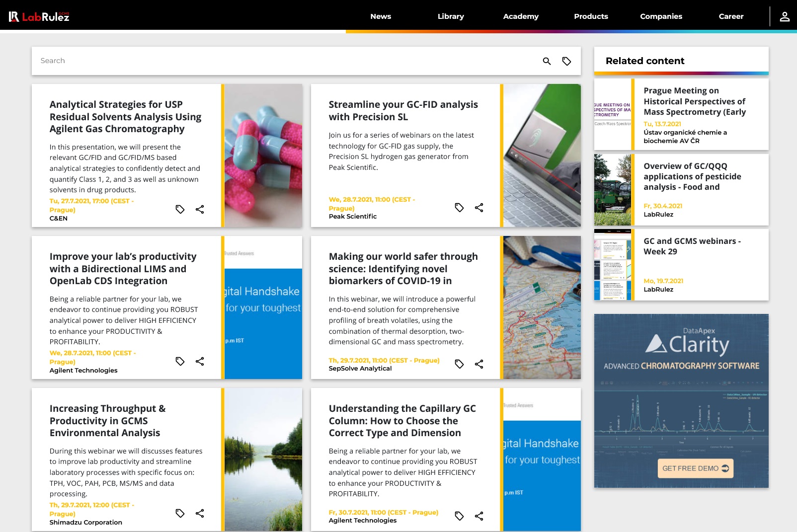
Task: Click the LabRulez logo
Action: (x=39, y=16)
